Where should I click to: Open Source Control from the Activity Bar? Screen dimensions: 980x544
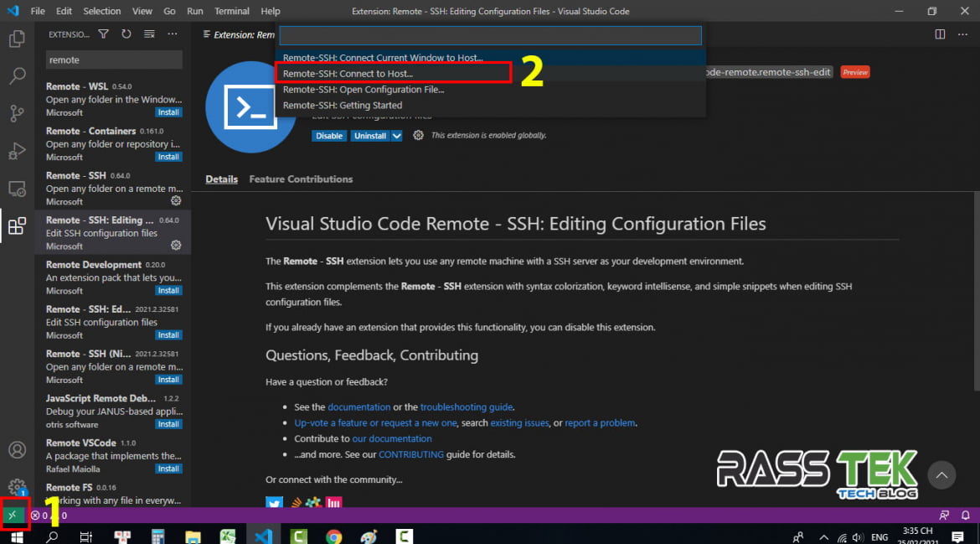(x=17, y=113)
